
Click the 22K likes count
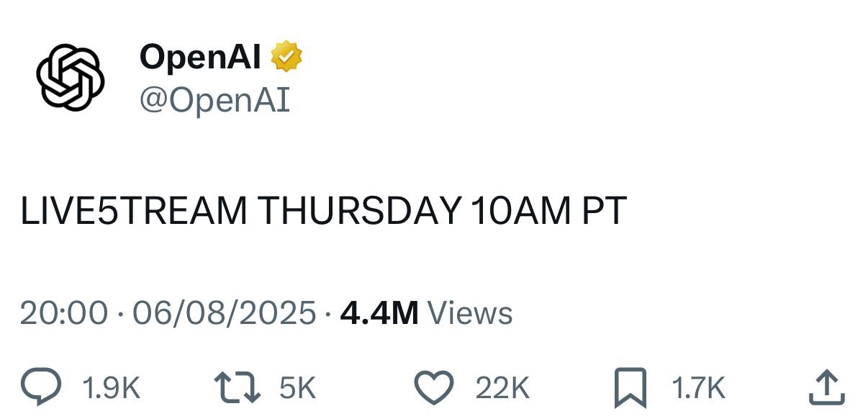click(502, 389)
